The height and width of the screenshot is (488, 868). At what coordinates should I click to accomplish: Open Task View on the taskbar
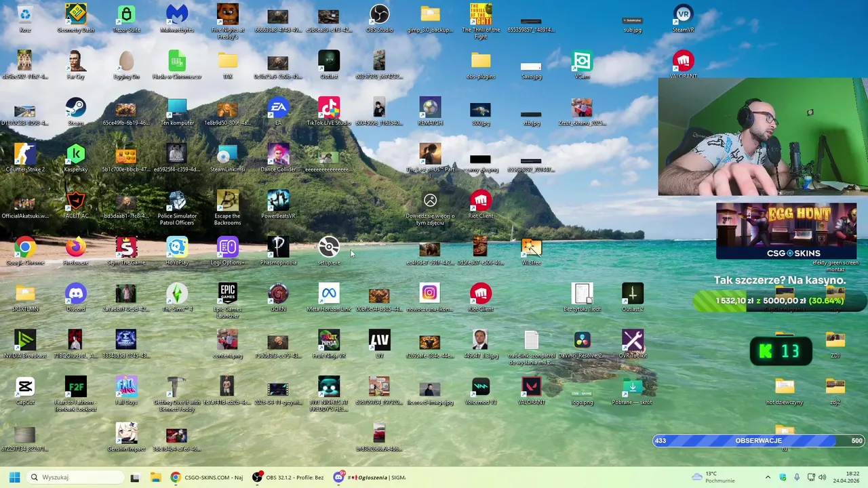pos(135,477)
